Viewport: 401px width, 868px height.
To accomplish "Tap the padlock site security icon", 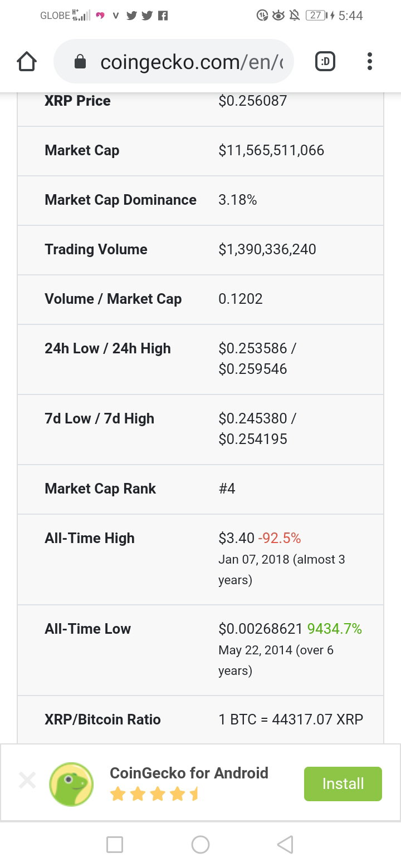I will pyautogui.click(x=80, y=62).
